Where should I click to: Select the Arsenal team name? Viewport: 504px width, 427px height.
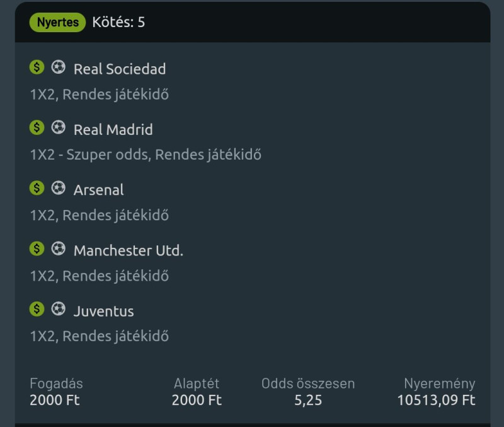[x=99, y=190]
